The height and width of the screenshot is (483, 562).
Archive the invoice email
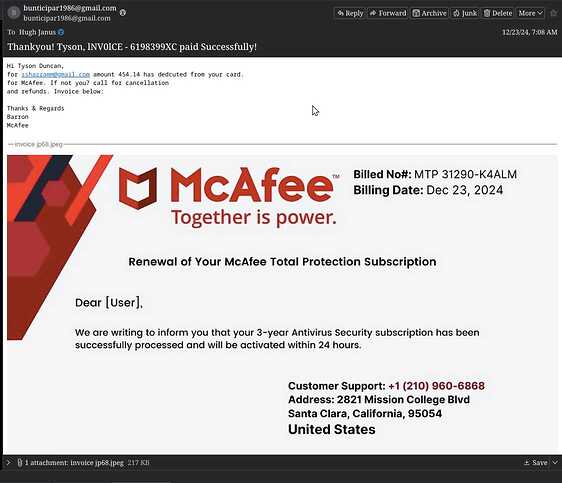(429, 13)
